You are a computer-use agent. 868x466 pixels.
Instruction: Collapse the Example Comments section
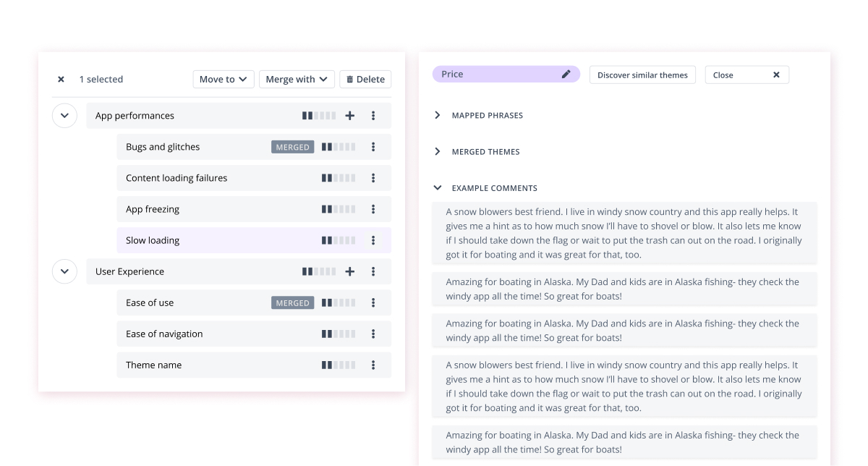437,187
